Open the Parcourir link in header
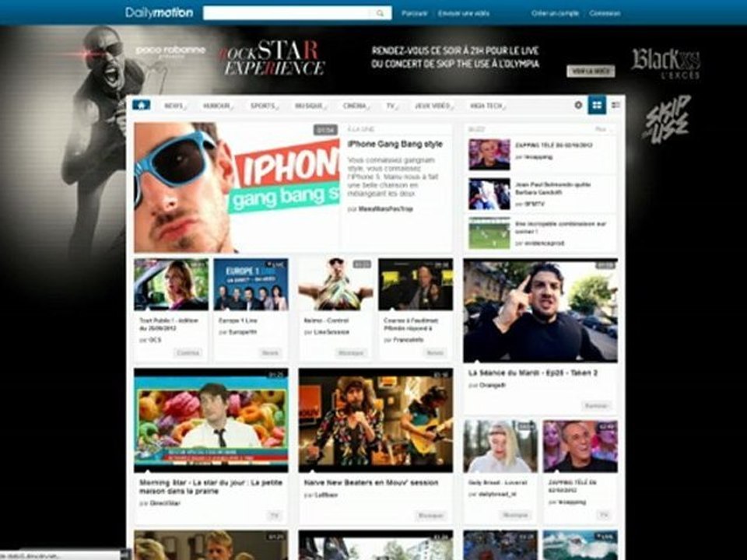Viewport: 747px width, 560px height. (414, 13)
